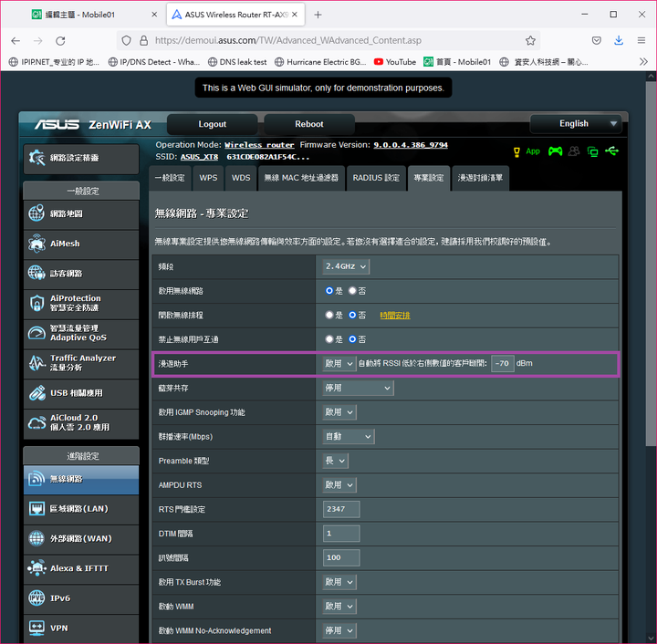Screen dimensions: 657x644
Task: Open firmware version 9.0.0.4.386_9794 link
Action: click(411, 145)
